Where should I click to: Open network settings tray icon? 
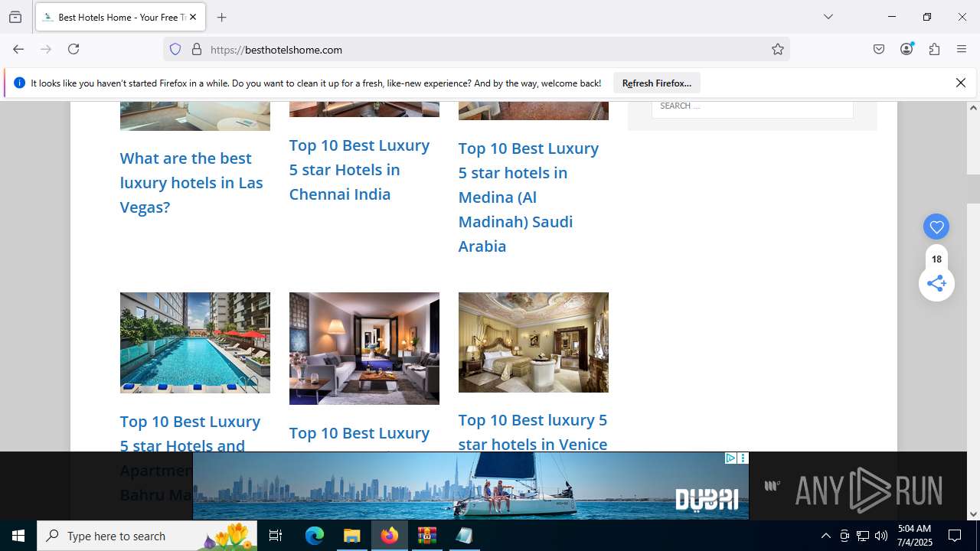tap(863, 536)
